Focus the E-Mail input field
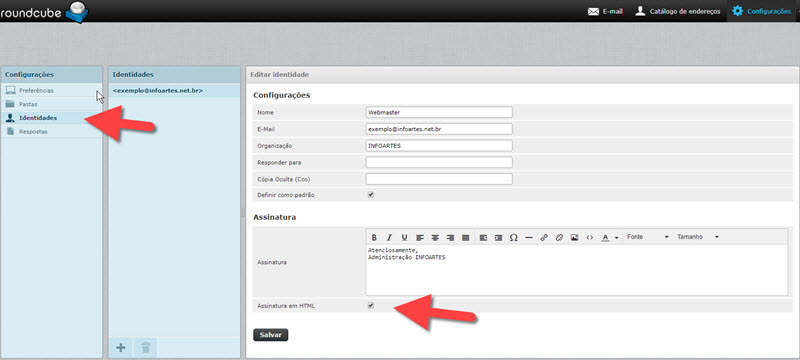This screenshot has height=360, width=800. point(439,129)
